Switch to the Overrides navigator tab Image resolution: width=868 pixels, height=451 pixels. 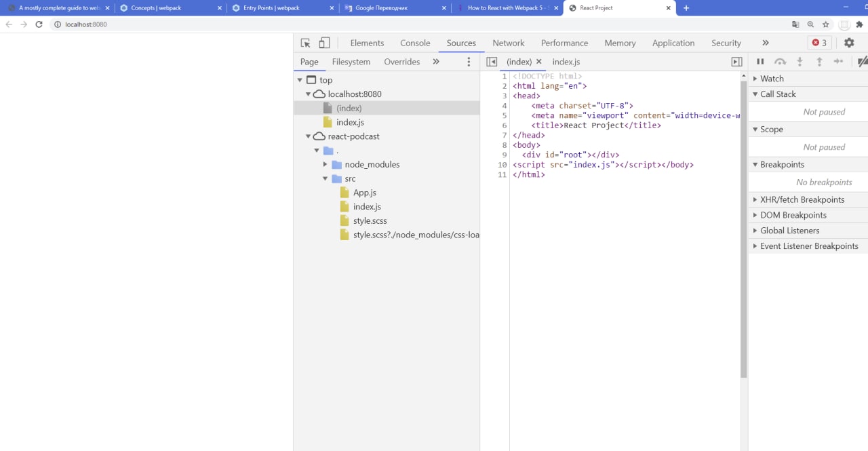402,62
